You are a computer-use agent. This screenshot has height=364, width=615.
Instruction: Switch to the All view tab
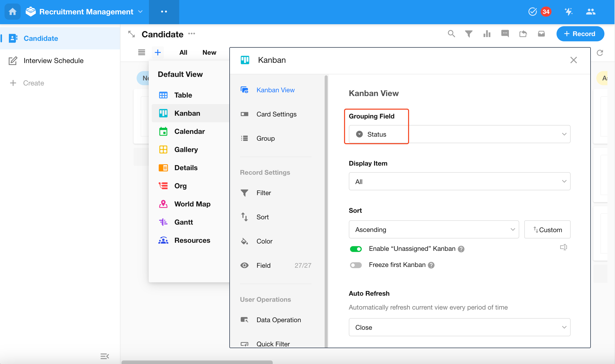(183, 52)
